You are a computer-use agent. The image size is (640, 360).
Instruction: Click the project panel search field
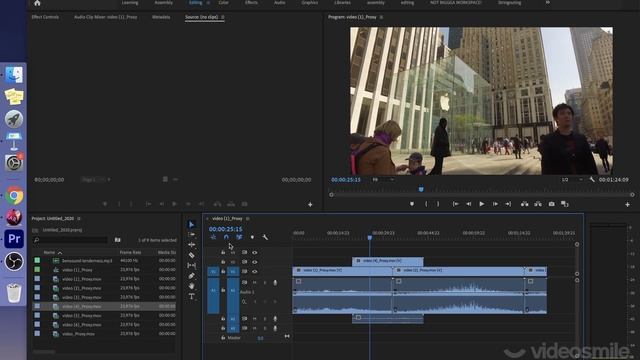click(70, 240)
